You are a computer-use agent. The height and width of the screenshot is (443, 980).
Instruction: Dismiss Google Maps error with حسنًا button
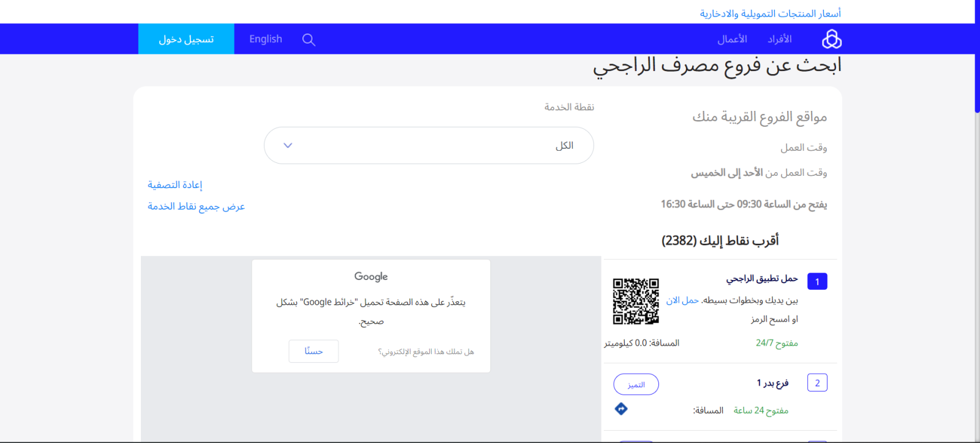coord(314,351)
